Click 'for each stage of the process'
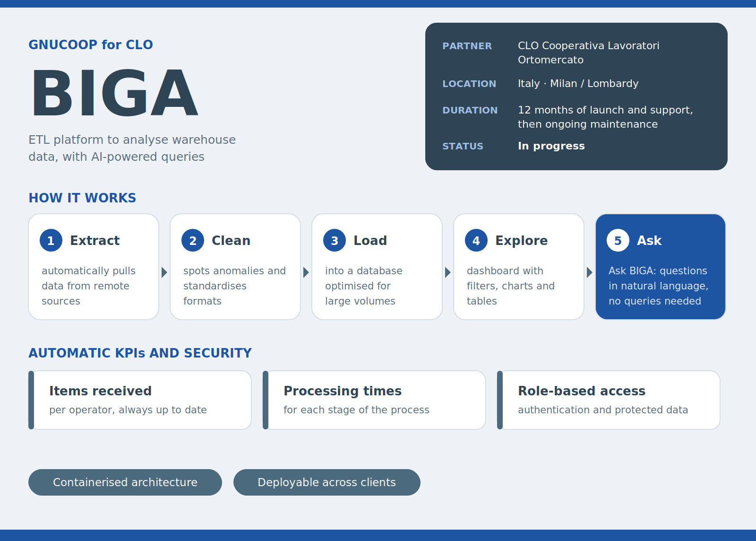This screenshot has width=756, height=541. click(357, 410)
